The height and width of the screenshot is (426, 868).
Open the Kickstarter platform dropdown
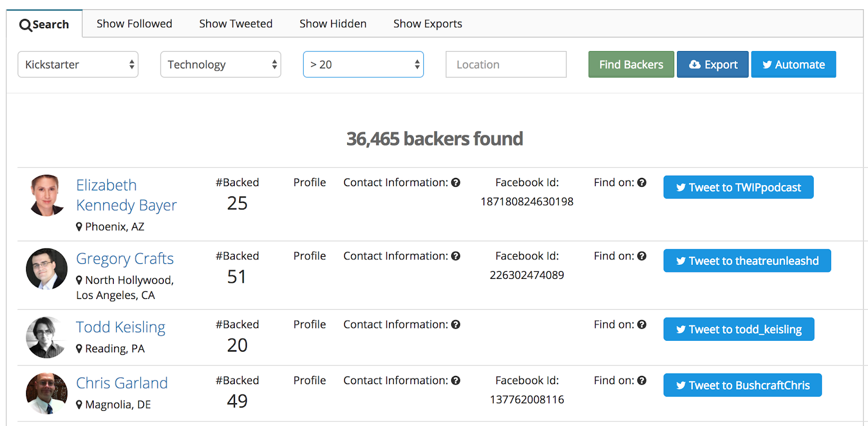point(78,65)
